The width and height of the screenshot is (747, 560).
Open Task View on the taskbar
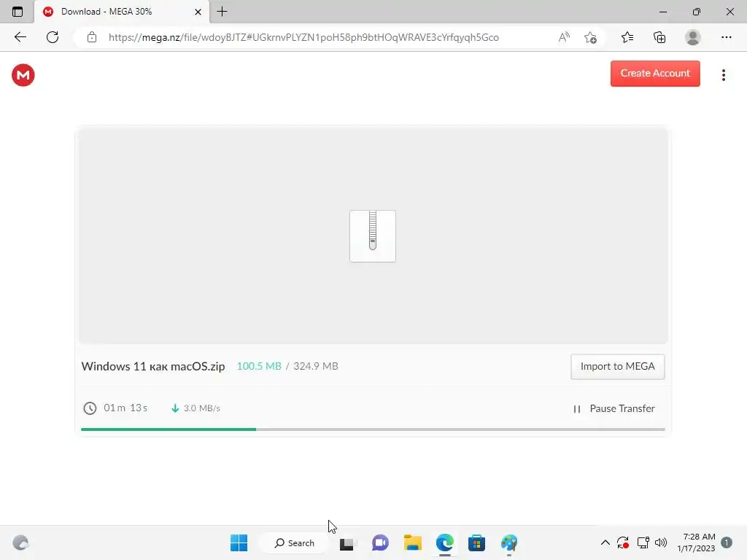[347, 542]
